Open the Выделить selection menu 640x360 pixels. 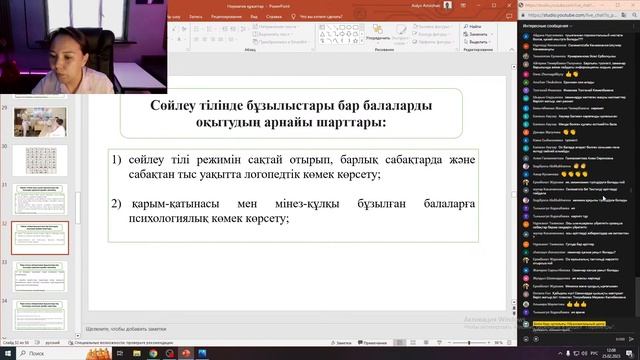click(x=478, y=42)
